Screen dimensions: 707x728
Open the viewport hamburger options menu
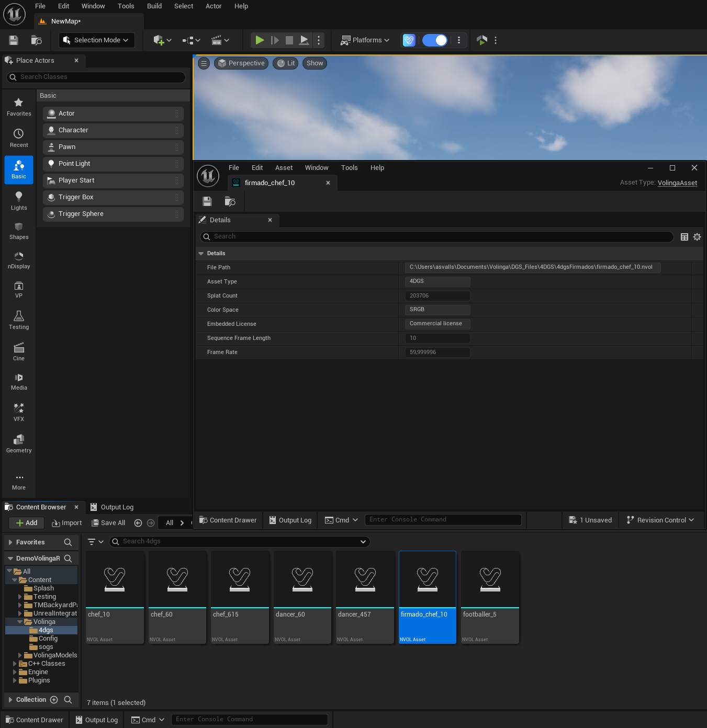click(204, 63)
